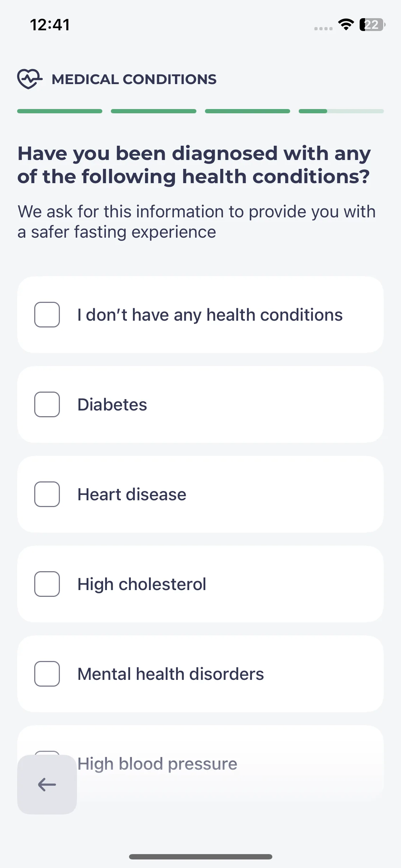Select the Heart disease label text

click(132, 495)
